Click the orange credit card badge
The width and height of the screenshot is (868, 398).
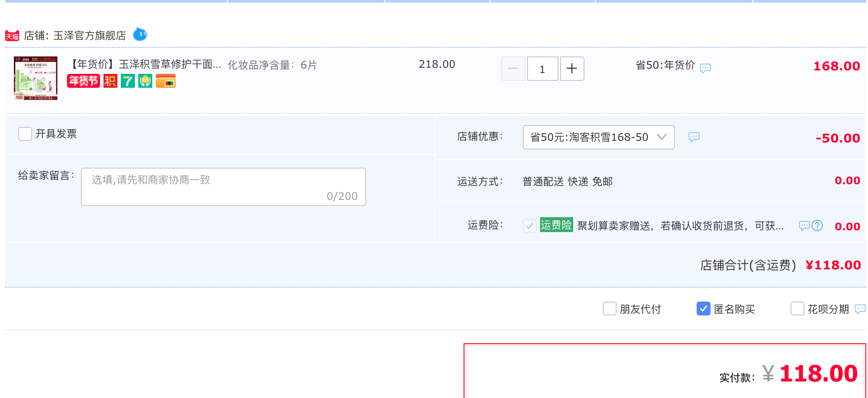coord(166,81)
